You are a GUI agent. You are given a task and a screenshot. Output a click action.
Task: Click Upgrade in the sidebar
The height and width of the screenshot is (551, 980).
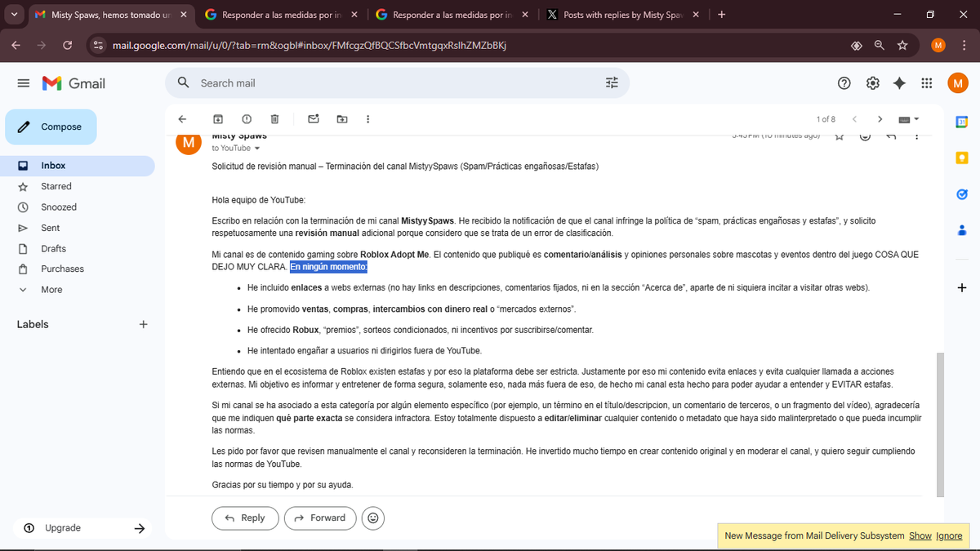pos(62,528)
